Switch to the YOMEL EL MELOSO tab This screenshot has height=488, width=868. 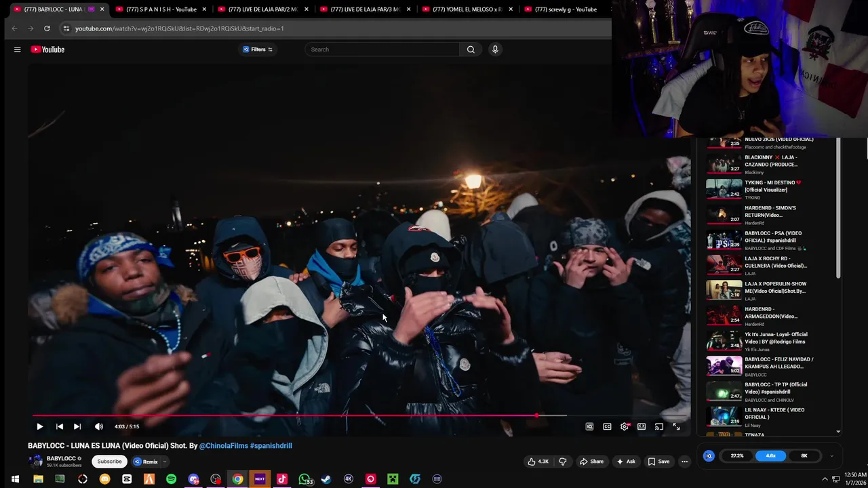[467, 9]
